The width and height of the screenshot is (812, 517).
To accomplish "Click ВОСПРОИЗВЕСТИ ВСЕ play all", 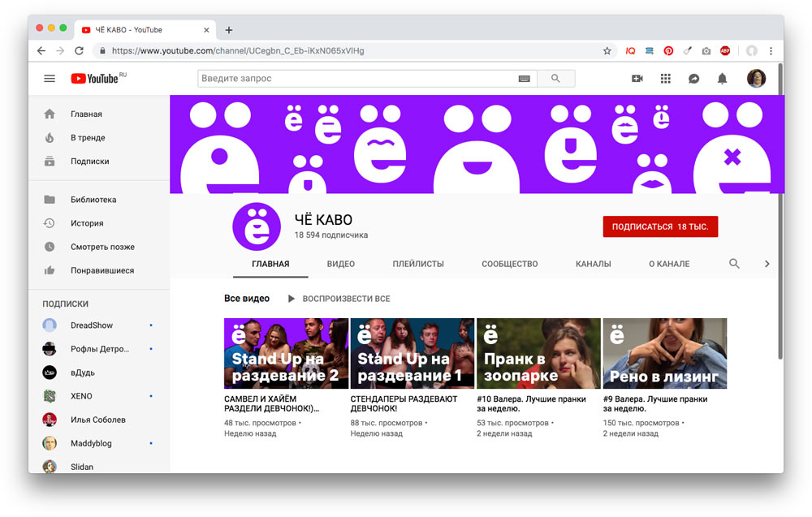I will [339, 299].
